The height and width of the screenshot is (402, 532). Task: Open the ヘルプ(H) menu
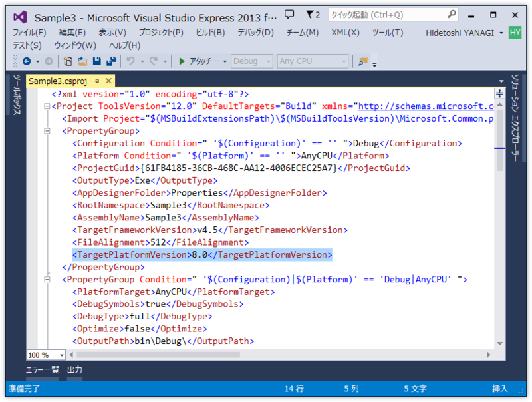(x=124, y=45)
